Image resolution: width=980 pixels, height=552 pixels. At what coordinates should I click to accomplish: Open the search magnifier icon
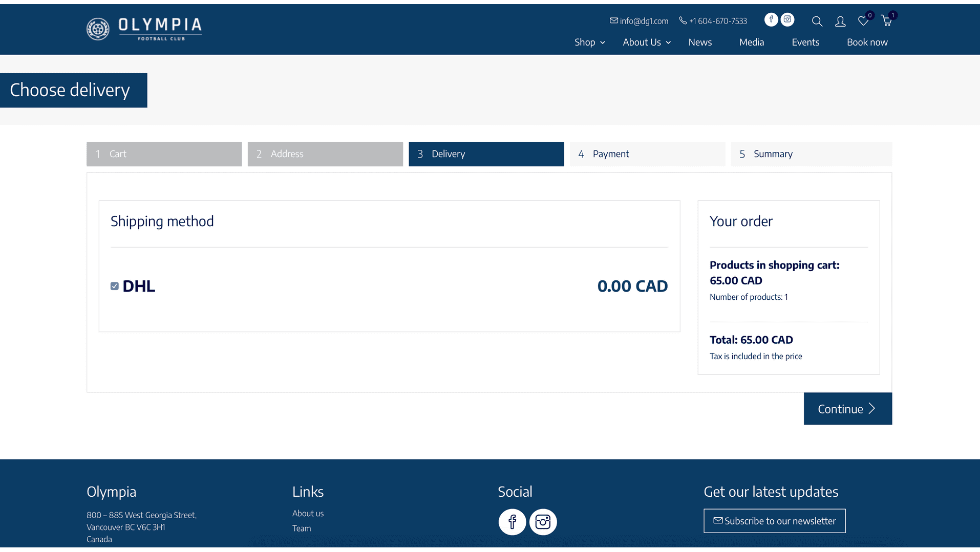click(817, 21)
